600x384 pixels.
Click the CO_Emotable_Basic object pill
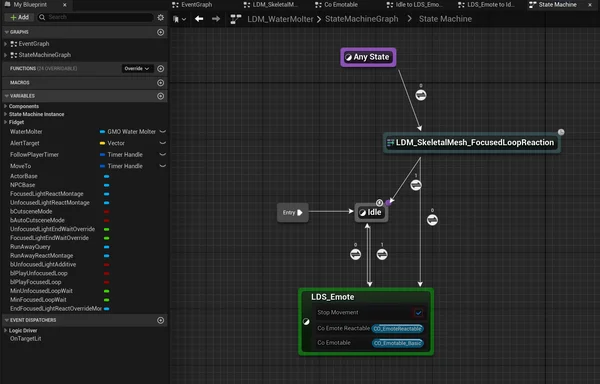pyautogui.click(x=398, y=343)
